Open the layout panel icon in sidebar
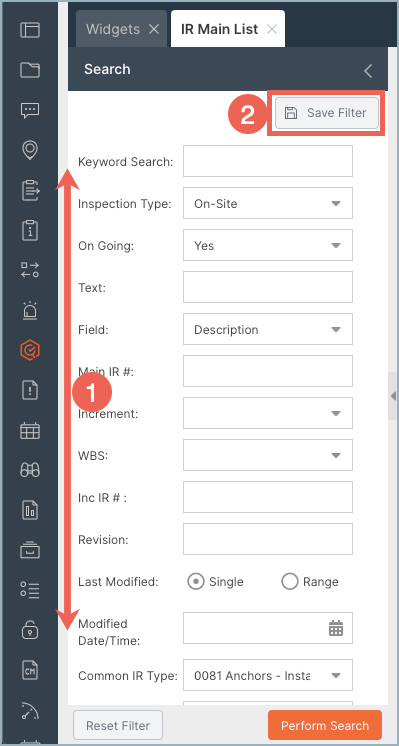This screenshot has width=399, height=746. pos(30,29)
